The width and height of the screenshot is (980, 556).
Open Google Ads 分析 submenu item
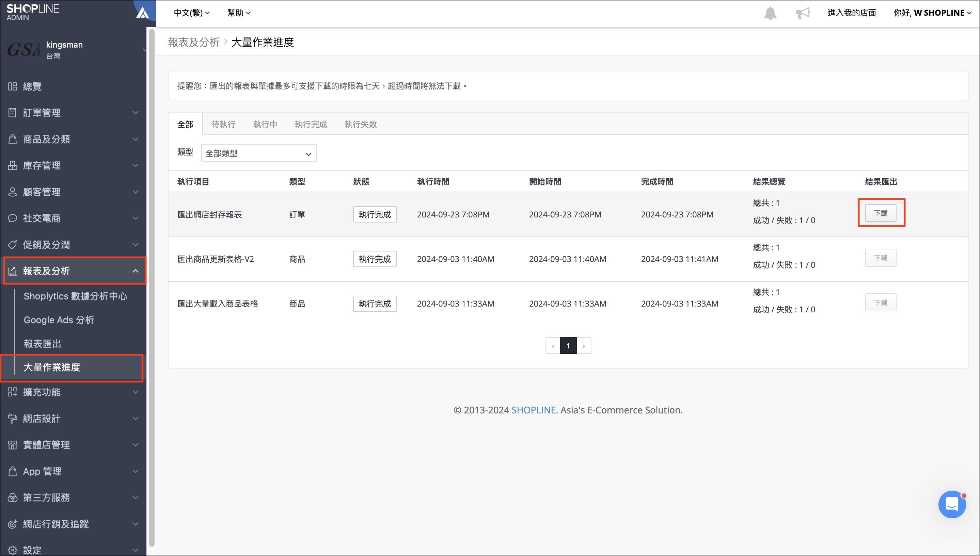point(59,320)
